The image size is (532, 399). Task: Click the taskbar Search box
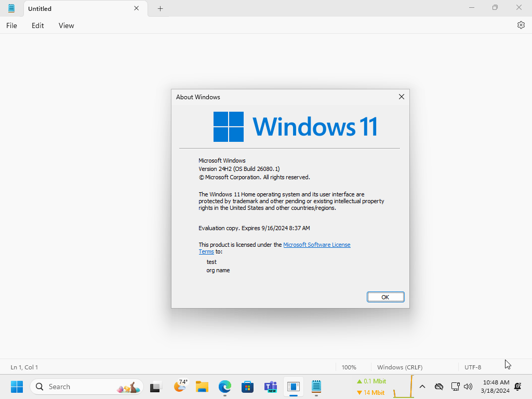click(x=87, y=387)
